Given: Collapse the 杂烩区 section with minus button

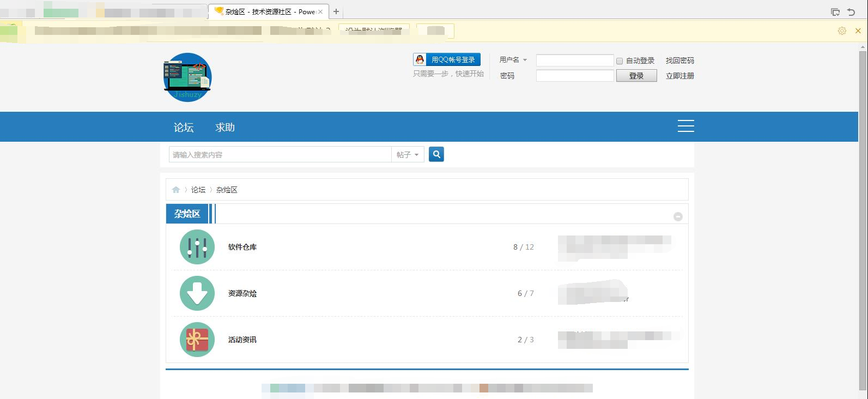Looking at the screenshot, I should [x=678, y=216].
